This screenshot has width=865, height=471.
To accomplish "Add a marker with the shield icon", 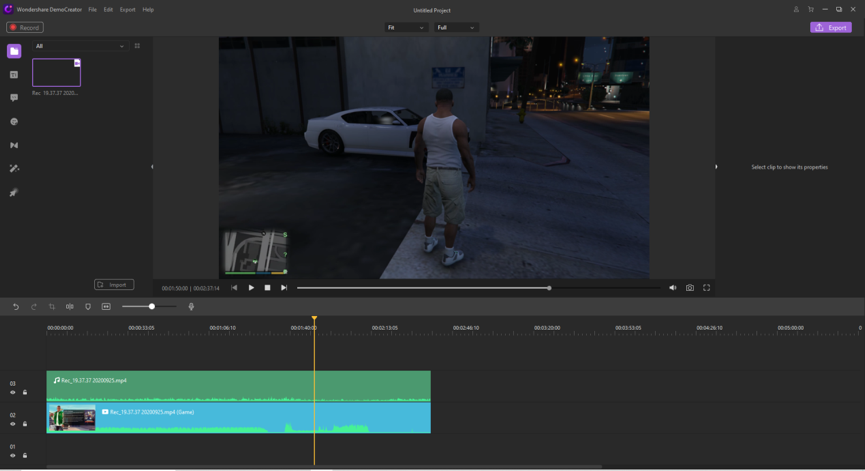I will click(88, 307).
